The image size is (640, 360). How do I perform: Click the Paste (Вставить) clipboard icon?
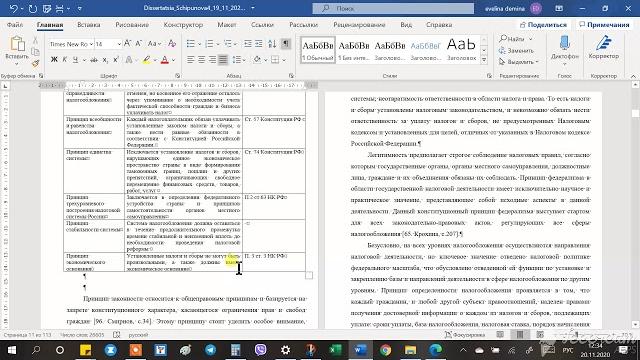point(17,44)
